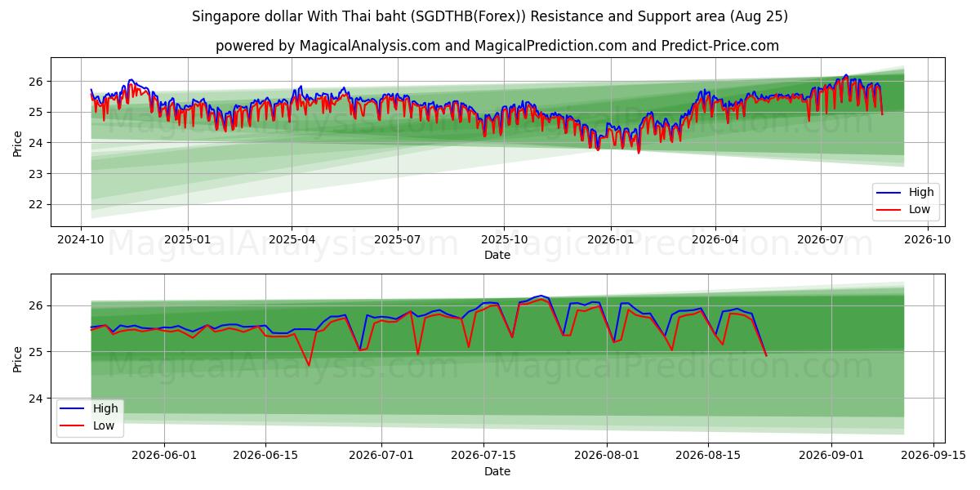This screenshot has height=490, width=980.
Task: Click the '2026-01' upper x-axis label
Action: coord(610,238)
